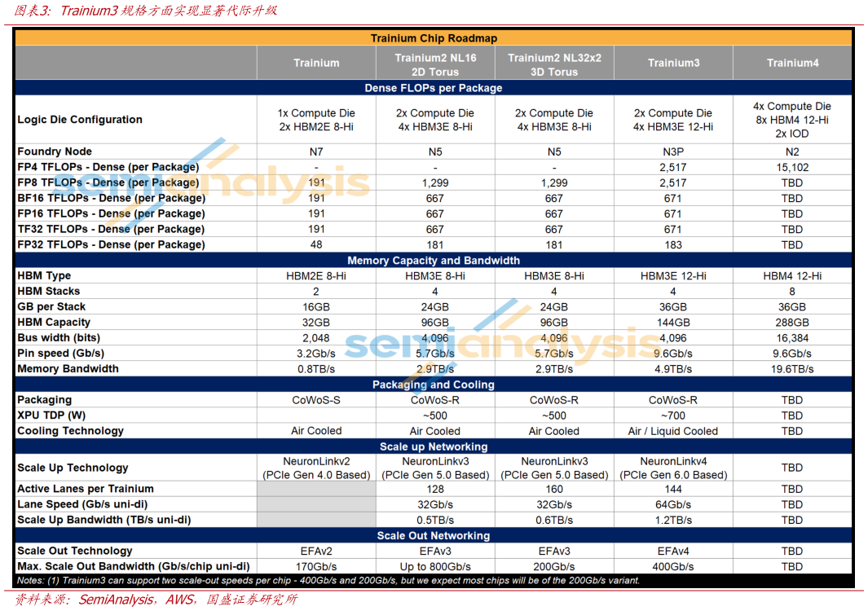Select the "Cooling Technology" row label
This screenshot has width=868, height=611.
tap(70, 431)
